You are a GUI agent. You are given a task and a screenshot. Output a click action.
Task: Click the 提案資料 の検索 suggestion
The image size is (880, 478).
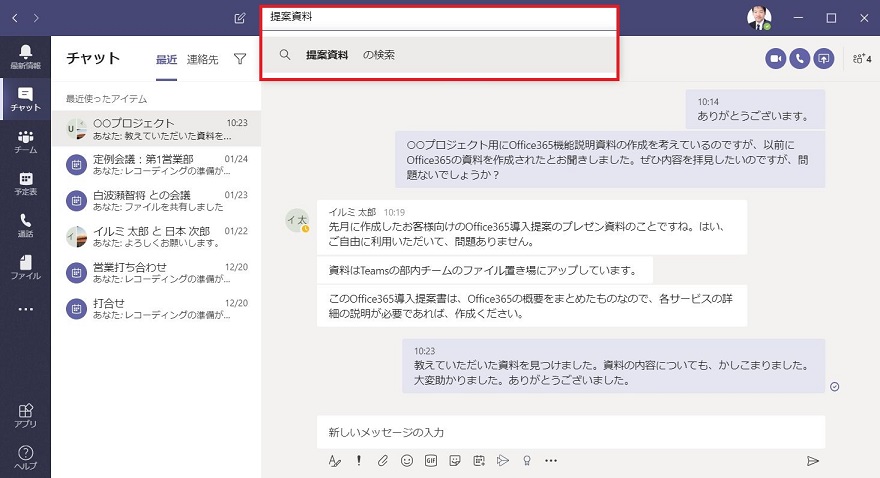click(x=439, y=54)
